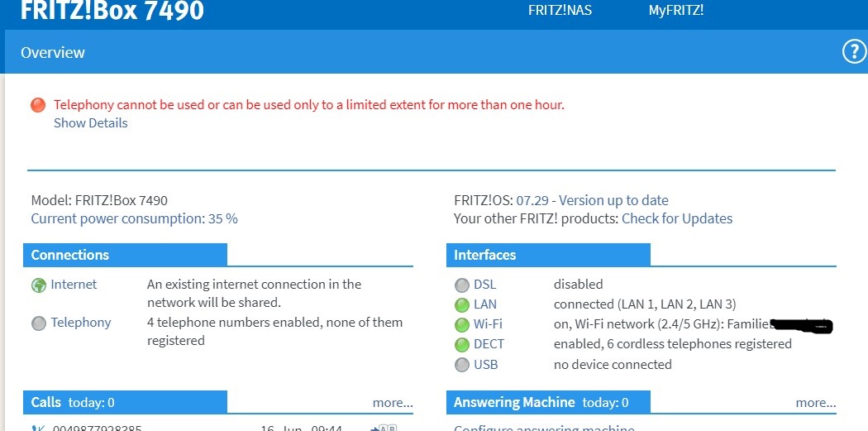868x431 pixels.
Task: Open FRITZ!OS 07.29 version link
Action: [592, 200]
